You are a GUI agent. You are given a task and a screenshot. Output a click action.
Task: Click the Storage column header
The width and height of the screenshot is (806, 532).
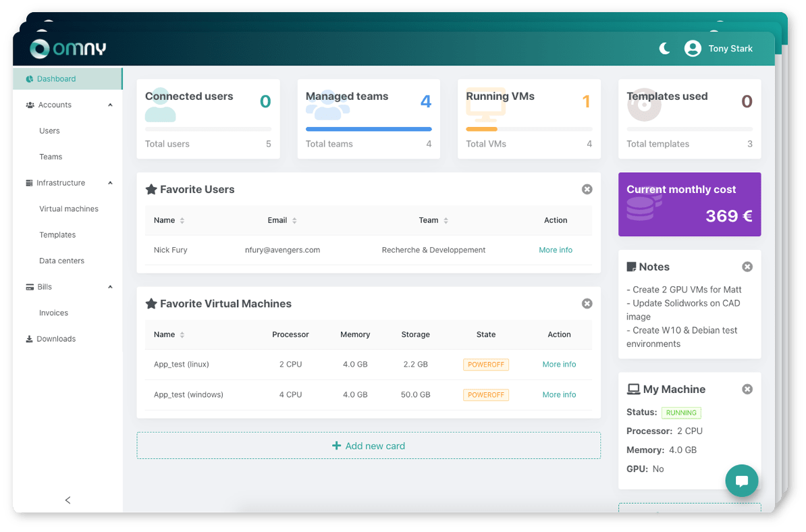coord(415,334)
